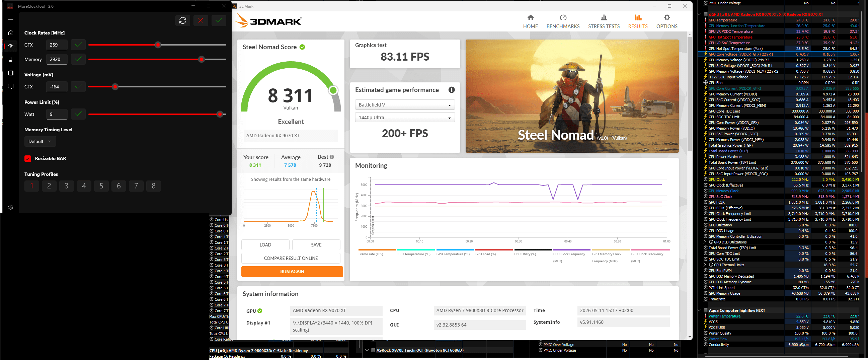
Task: Select tuning profile 8
Action: pos(154,186)
